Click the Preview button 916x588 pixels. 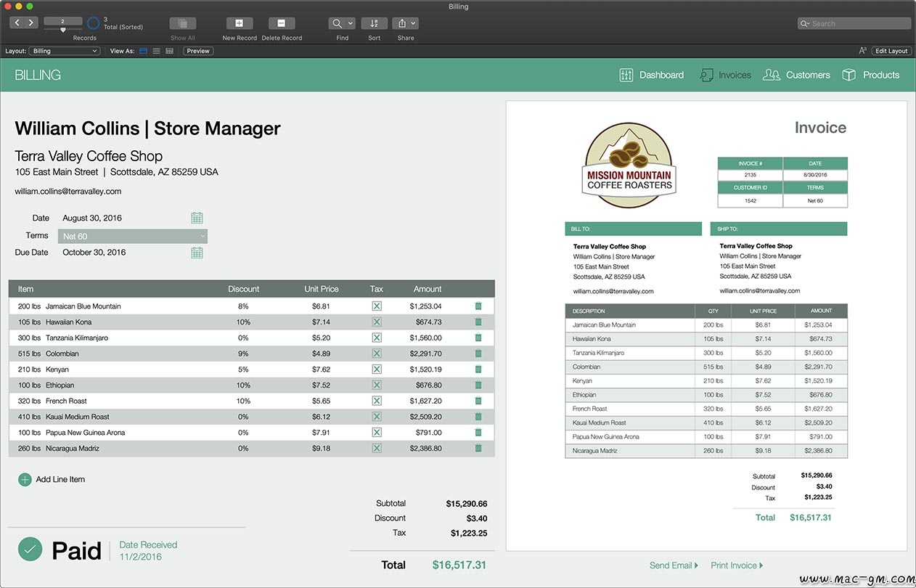pos(198,51)
